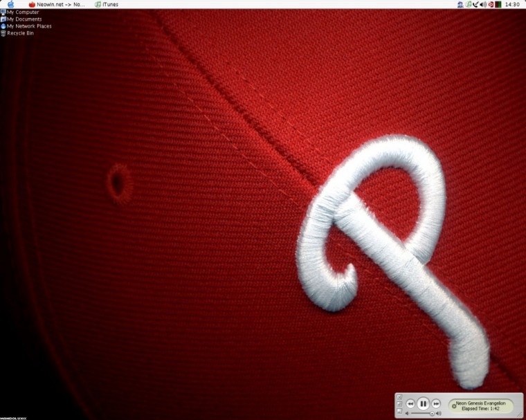
Task: Open the Apple logo start menu
Action: (x=11, y=4)
